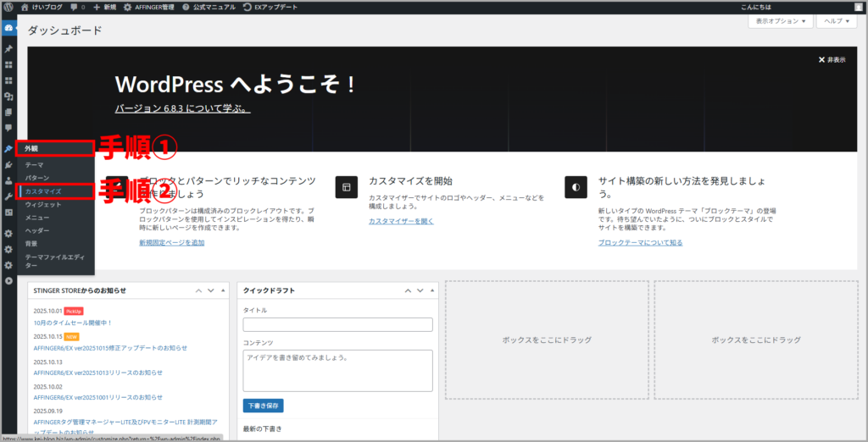Click the タイトル input field in Quick Draft
Screen dimensions: 868x442
(337, 324)
